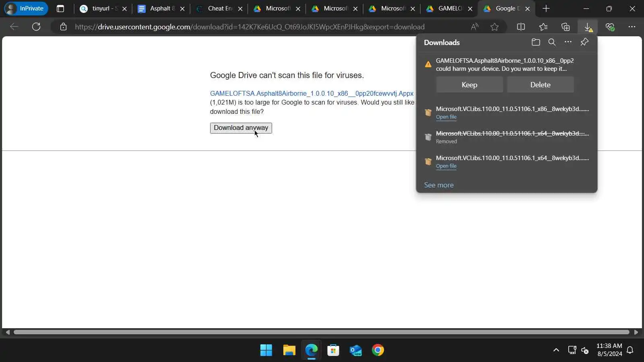Delete the flagged Asphalt8Airborne download
Image resolution: width=644 pixels, height=362 pixels.
(540, 85)
